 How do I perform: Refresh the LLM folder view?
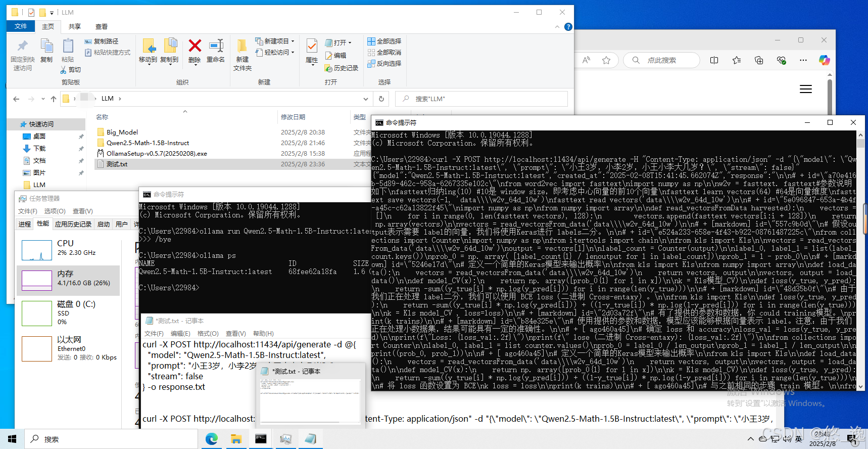pos(381,99)
